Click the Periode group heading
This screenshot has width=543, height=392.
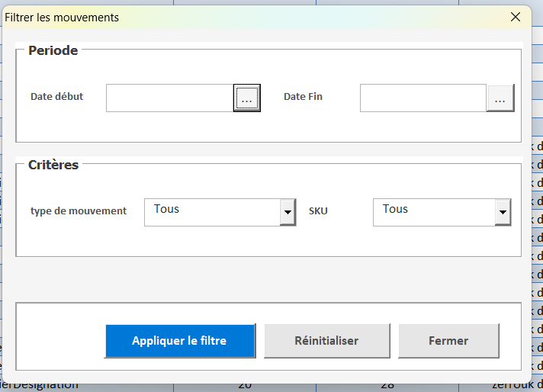coord(53,51)
